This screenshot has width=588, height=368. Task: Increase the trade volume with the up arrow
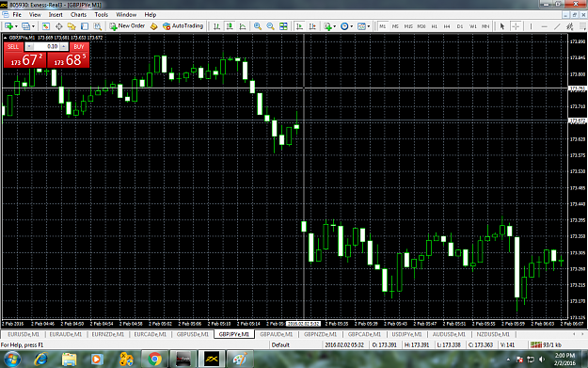[63, 46]
